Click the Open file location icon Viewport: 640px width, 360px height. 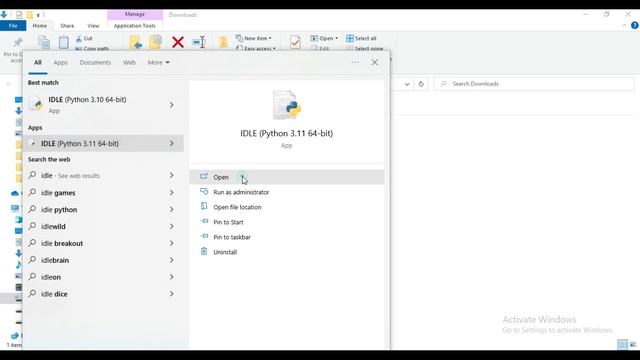204,207
